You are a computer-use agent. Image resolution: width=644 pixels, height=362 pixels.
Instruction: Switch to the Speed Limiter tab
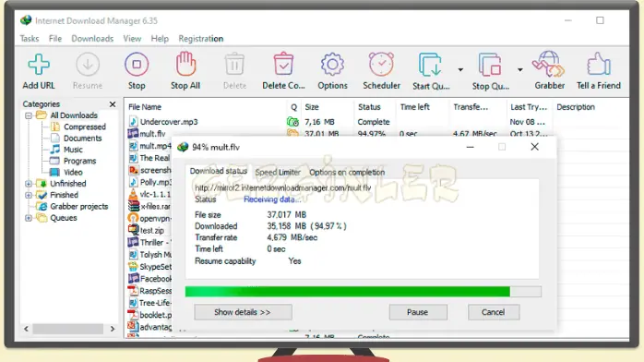[278, 172]
